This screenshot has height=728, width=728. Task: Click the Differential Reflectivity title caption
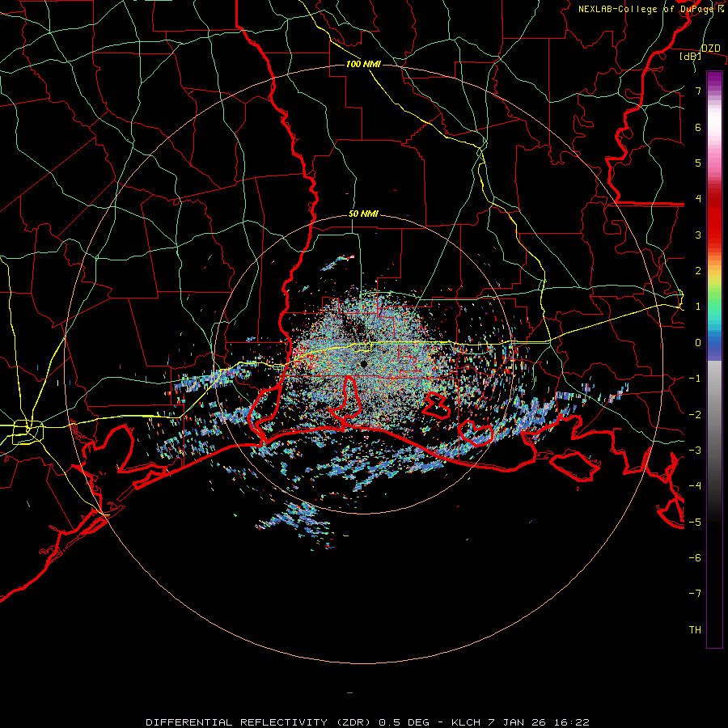click(368, 722)
